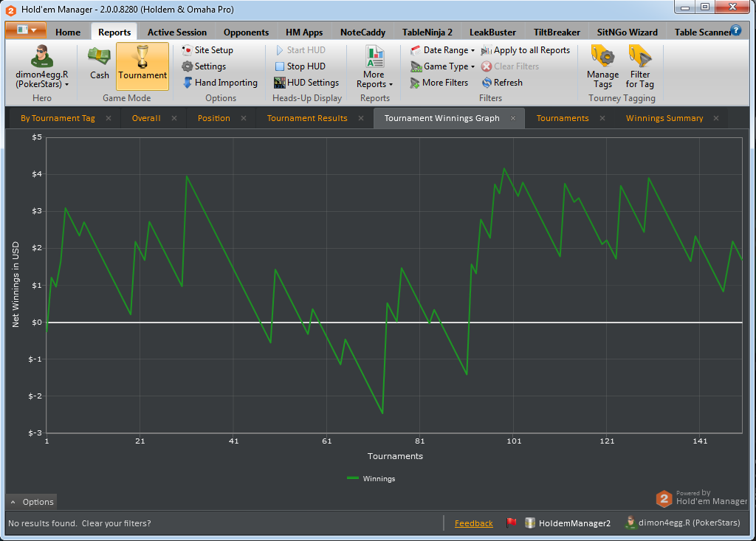Close the Position report tab
756x541 pixels.
[244, 118]
